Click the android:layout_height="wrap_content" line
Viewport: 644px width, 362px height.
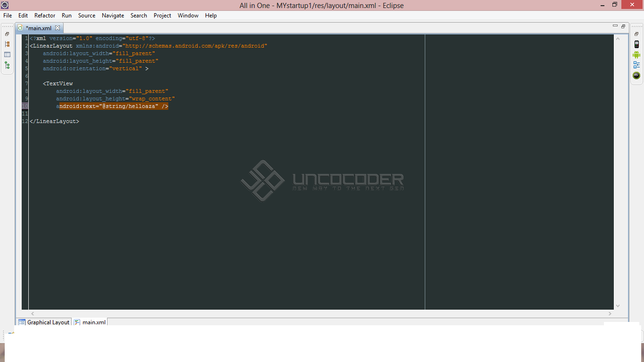click(x=116, y=99)
